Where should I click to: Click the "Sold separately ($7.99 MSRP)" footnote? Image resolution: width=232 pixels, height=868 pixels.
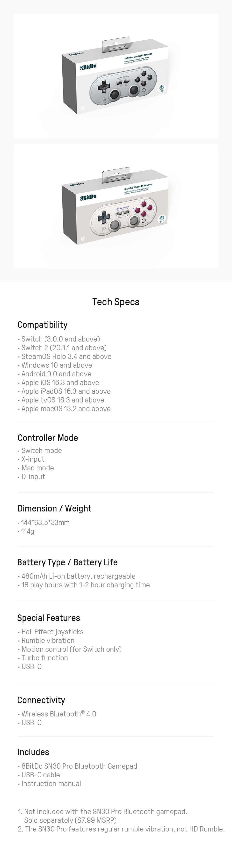pos(70,820)
